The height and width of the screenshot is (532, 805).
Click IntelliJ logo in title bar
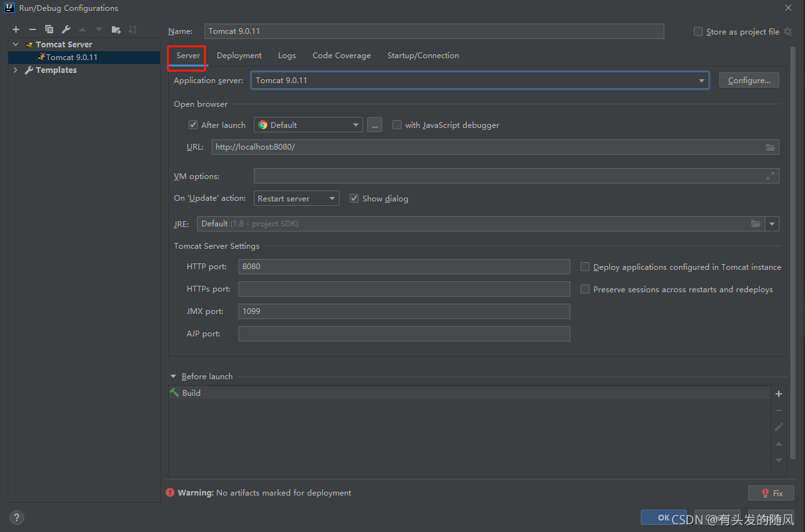pyautogui.click(x=10, y=8)
